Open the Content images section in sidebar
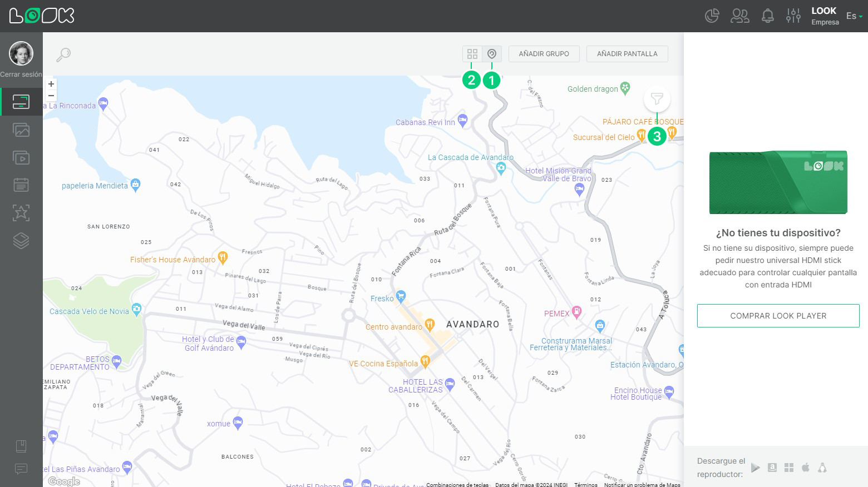The width and height of the screenshot is (868, 487). point(21,130)
